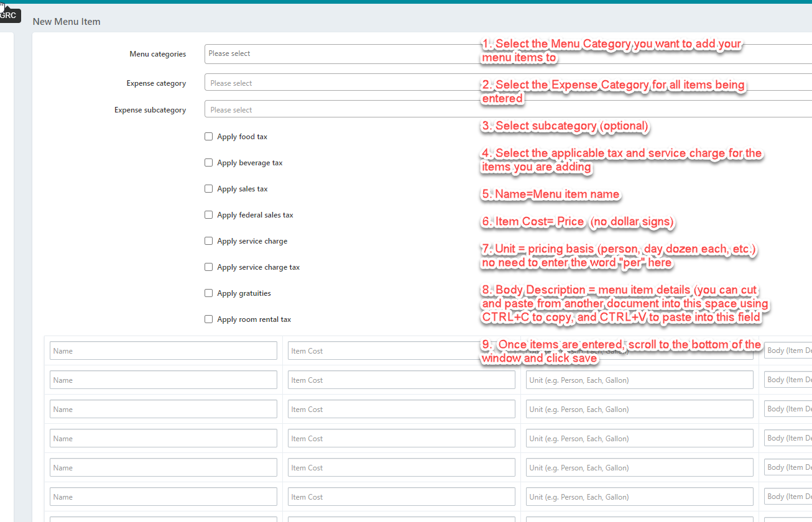Click the fifth row Name field
This screenshot has height=522, width=812.
(163, 468)
